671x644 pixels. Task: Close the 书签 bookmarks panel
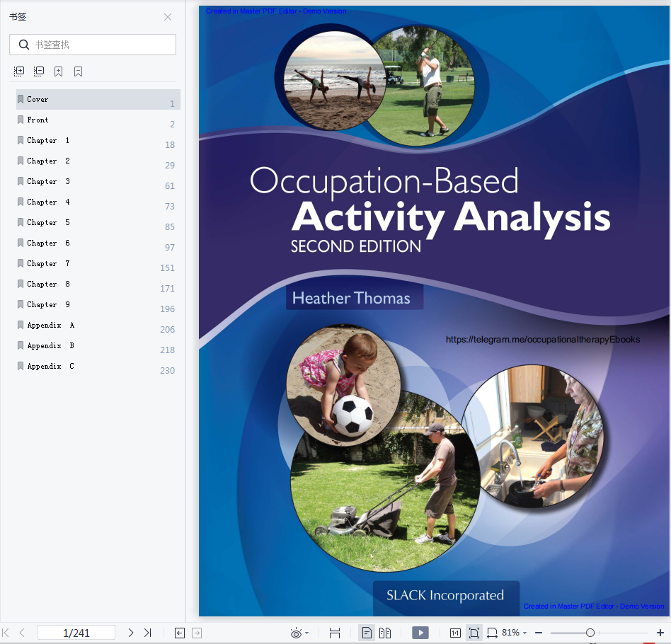pos(168,17)
